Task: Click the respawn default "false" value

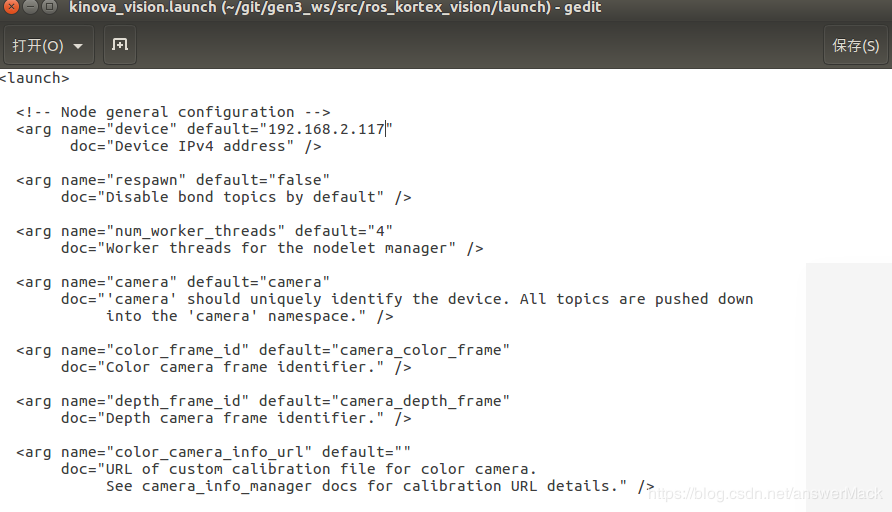Action: (299, 180)
